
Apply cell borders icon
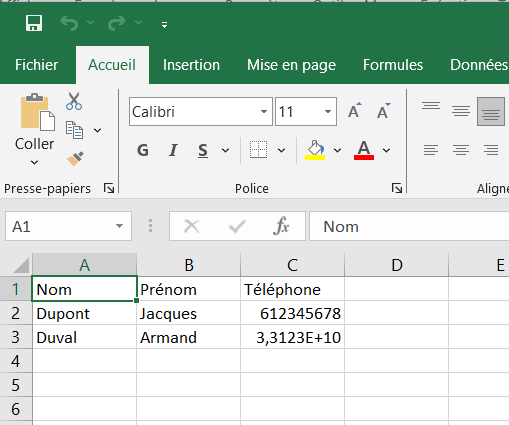point(258,150)
